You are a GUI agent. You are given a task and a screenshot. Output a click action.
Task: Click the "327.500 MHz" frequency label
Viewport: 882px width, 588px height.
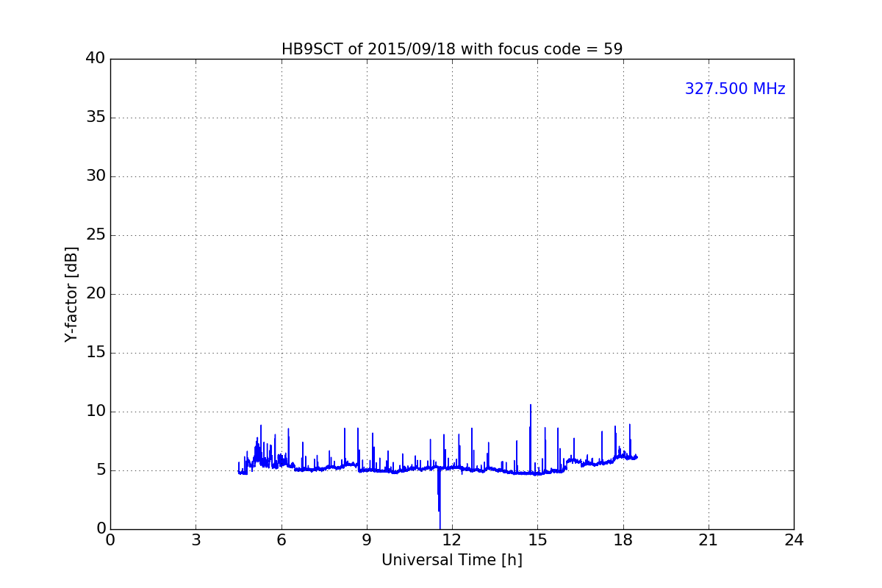coord(735,89)
